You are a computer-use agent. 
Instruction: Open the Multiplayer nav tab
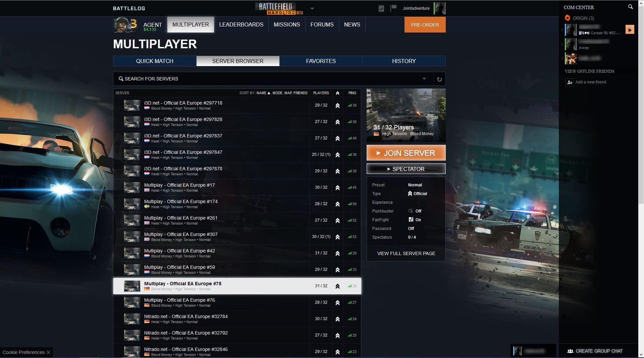coord(191,25)
